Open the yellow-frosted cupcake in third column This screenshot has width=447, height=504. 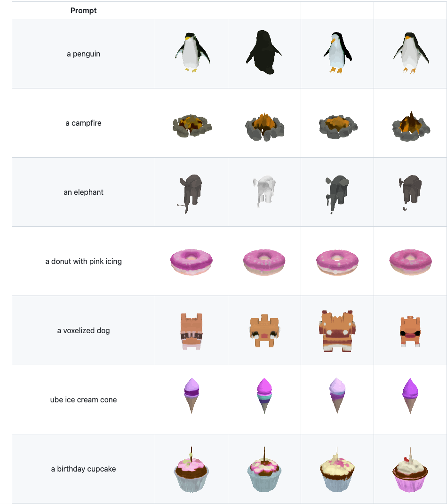(337, 470)
